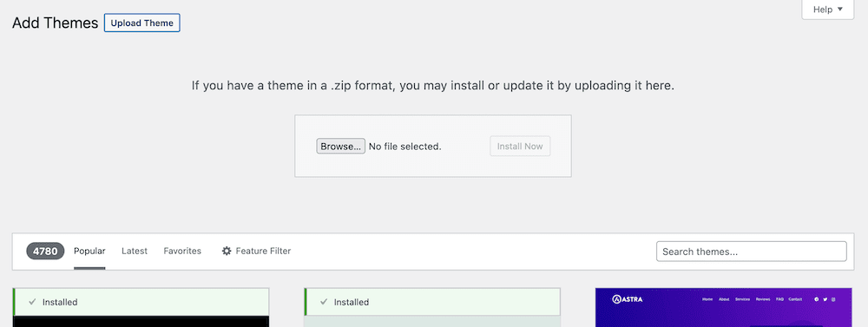
Task: Click the Feature Filter gear icon
Action: coord(227,251)
